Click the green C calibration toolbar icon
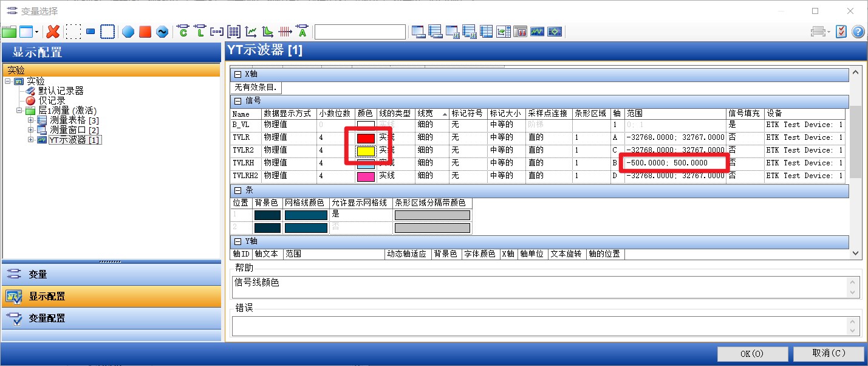The width and height of the screenshot is (868, 366). point(183,31)
